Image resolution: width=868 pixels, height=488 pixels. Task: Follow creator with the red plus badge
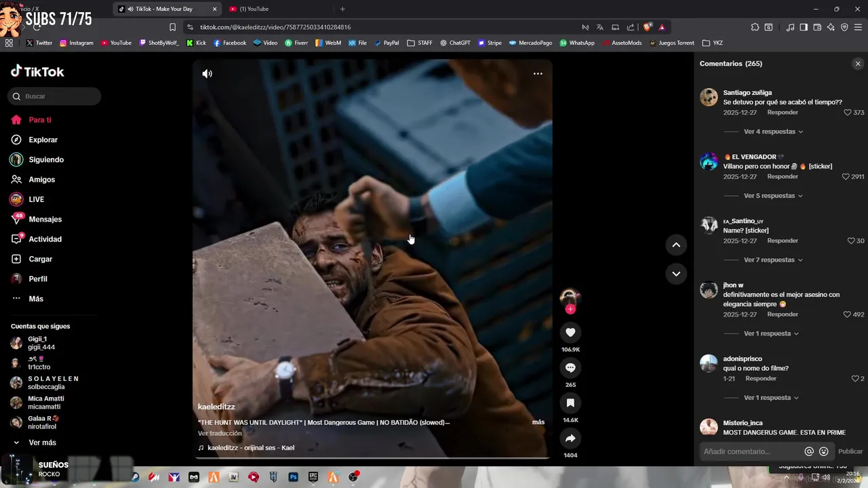[x=570, y=309]
